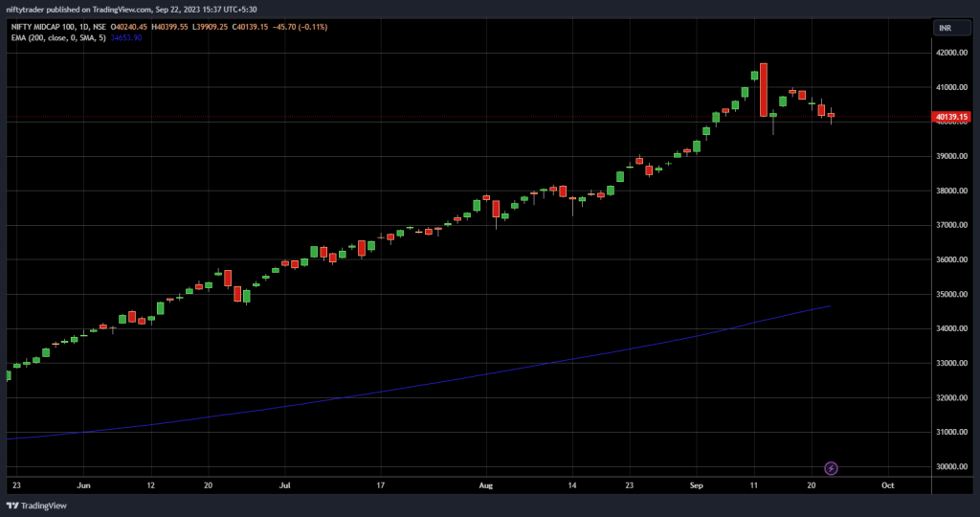
Task: Click the 11 date label on time axis
Action: [x=754, y=485]
